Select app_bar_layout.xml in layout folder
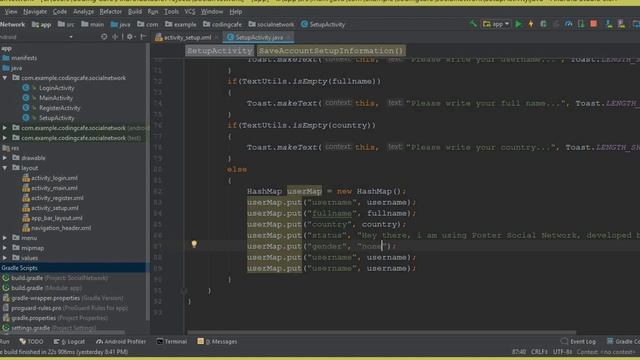This screenshot has height=360, width=640. [x=57, y=218]
